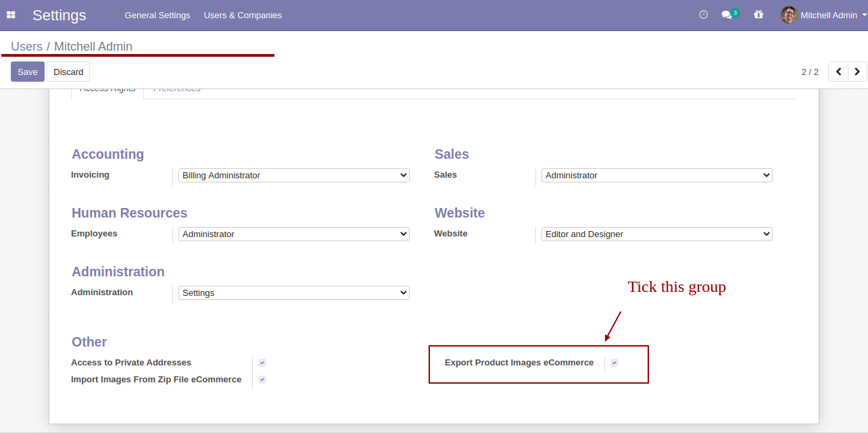Open the apps grid menu icon

pyautogui.click(x=11, y=15)
